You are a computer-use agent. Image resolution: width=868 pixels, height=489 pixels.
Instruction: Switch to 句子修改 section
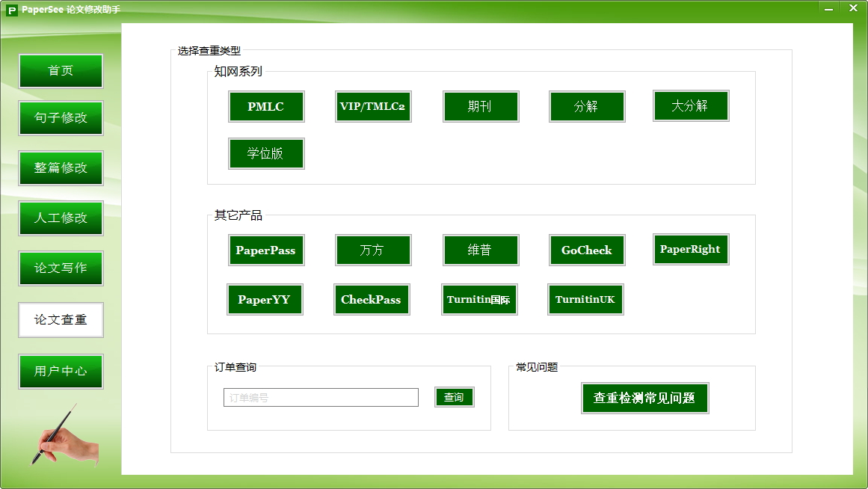[x=61, y=118]
